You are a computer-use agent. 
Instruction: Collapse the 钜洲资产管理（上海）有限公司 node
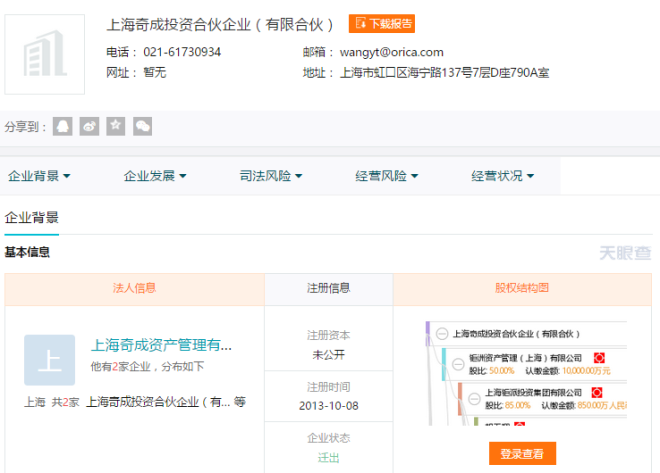pos(458,364)
